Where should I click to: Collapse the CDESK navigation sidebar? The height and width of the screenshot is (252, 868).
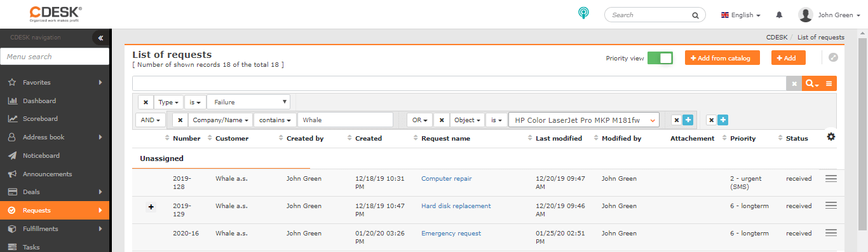pyautogui.click(x=100, y=38)
